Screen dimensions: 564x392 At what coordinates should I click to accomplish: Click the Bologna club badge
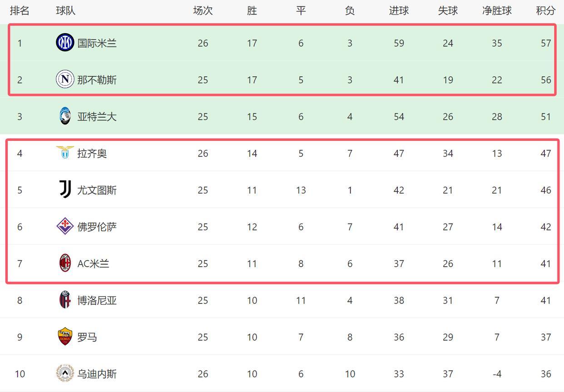pos(65,300)
